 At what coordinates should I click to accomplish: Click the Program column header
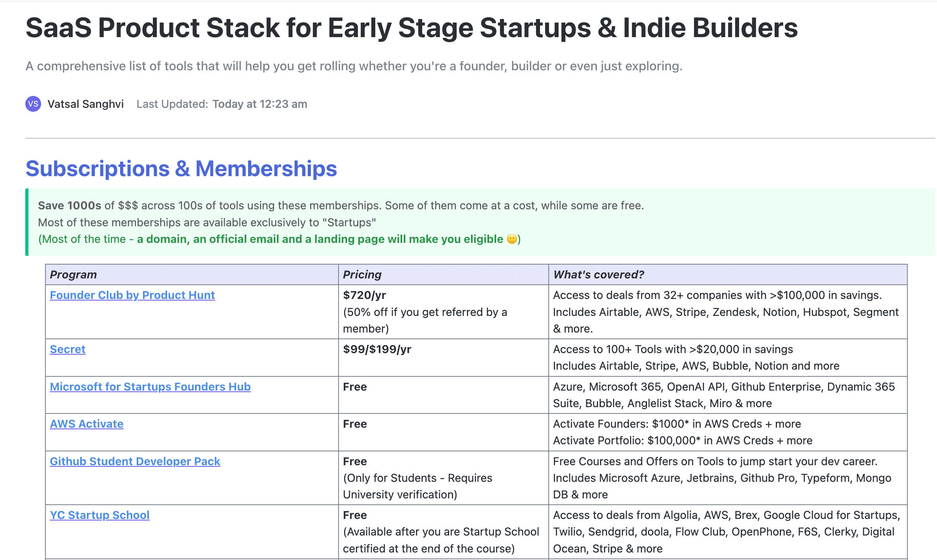pos(73,274)
